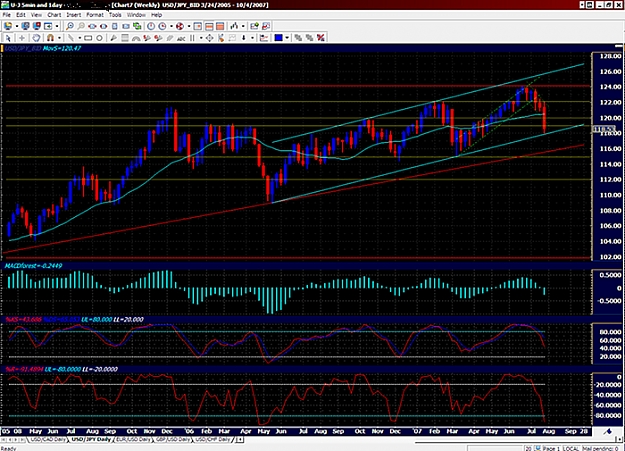Click the crosshair target icon in drawing toolbar

coord(209,38)
